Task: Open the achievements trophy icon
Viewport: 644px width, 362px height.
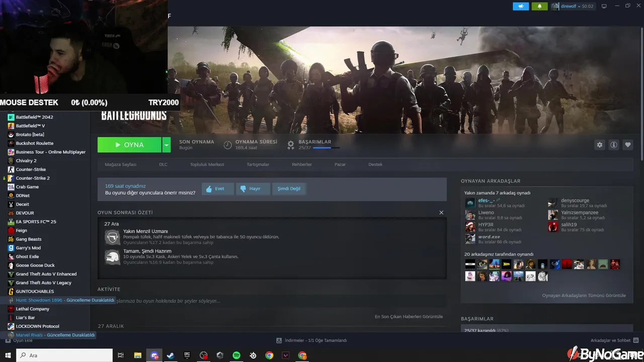Action: pyautogui.click(x=291, y=145)
